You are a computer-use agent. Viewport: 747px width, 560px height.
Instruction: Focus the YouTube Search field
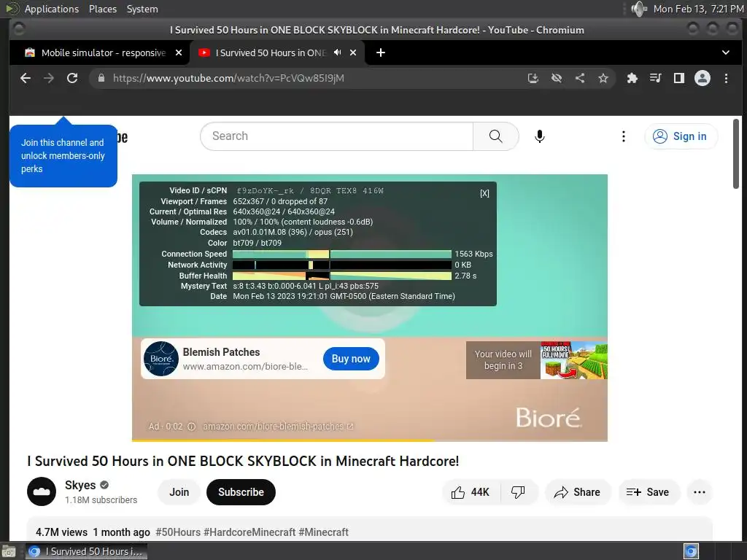(x=337, y=136)
